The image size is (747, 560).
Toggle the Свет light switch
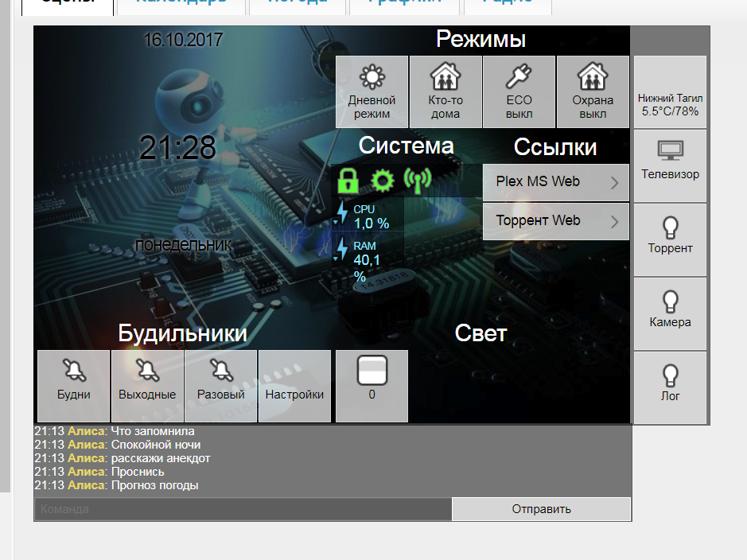click(x=371, y=371)
